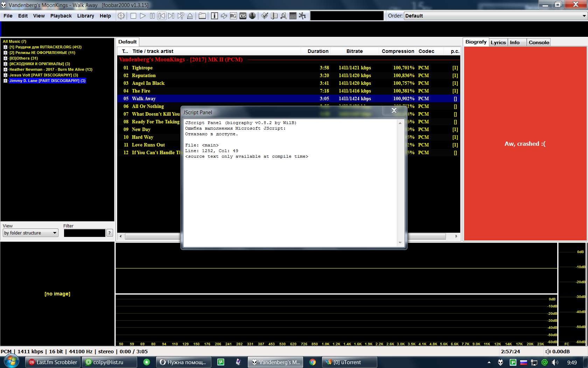Pause the current track

[x=152, y=16]
